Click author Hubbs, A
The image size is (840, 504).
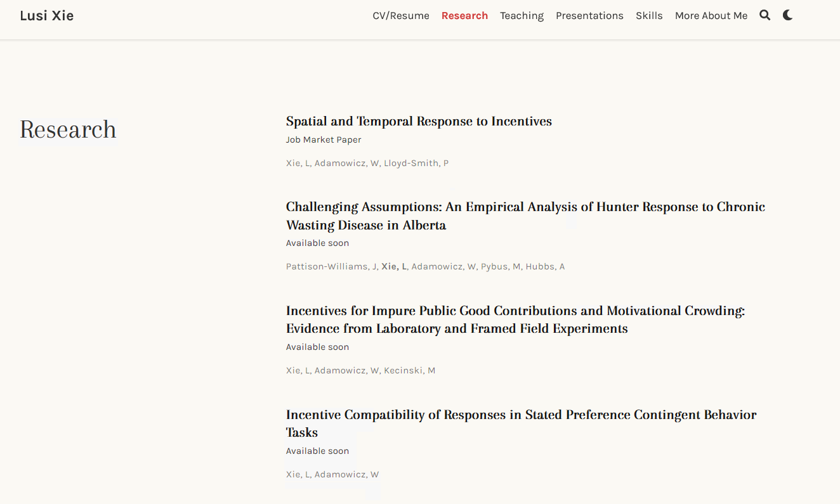point(546,266)
